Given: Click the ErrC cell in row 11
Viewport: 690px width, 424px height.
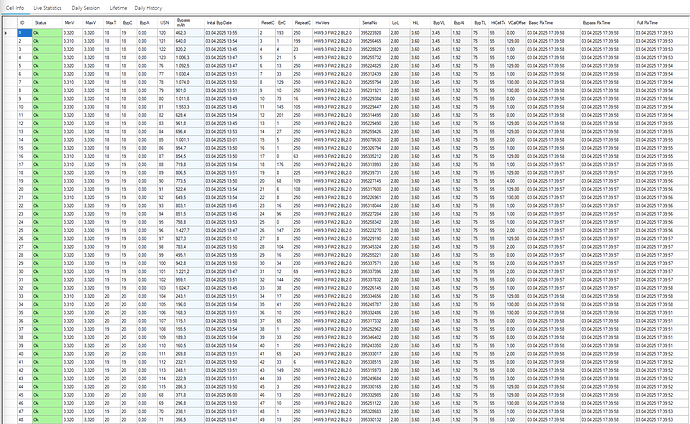Looking at the screenshot, I should click(284, 115).
